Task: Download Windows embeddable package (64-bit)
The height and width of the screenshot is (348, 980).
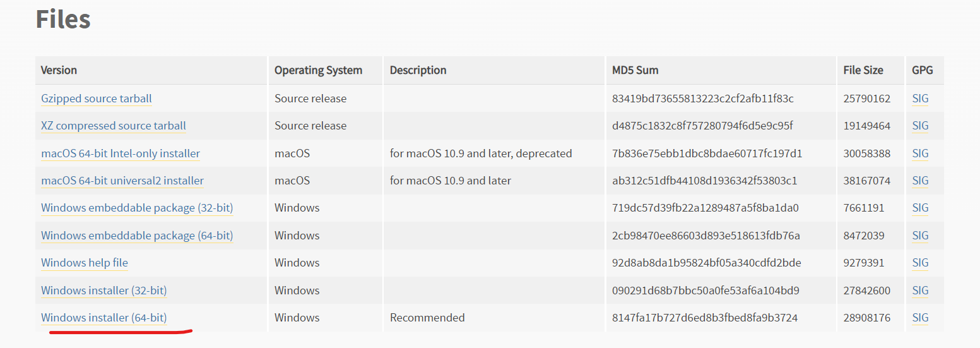Action: click(x=137, y=236)
